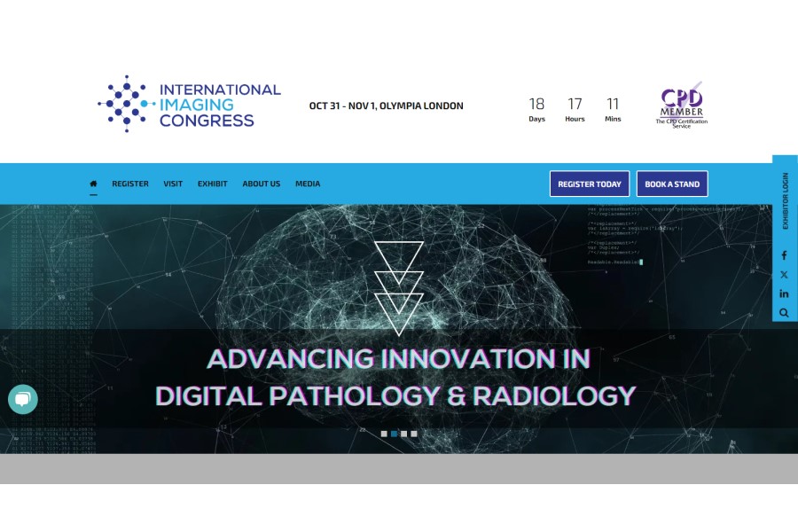Open the Facebook icon in the sidebar
798x532 pixels.
[x=784, y=255]
